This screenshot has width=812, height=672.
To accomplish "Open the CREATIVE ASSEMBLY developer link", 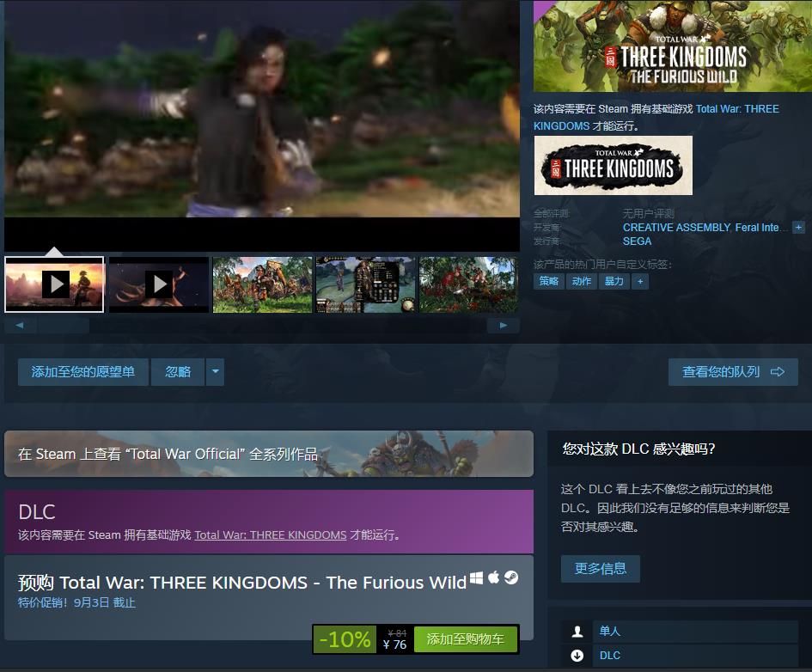I will pos(676,227).
